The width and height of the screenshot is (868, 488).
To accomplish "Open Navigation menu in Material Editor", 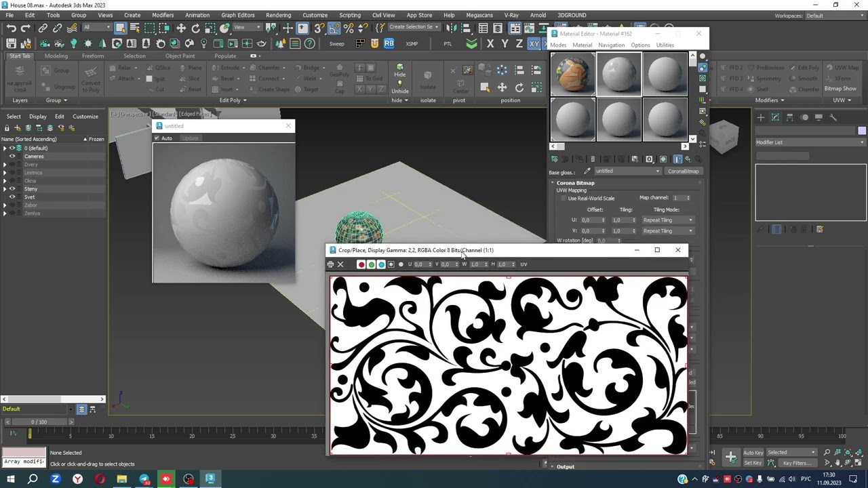I will tap(611, 45).
